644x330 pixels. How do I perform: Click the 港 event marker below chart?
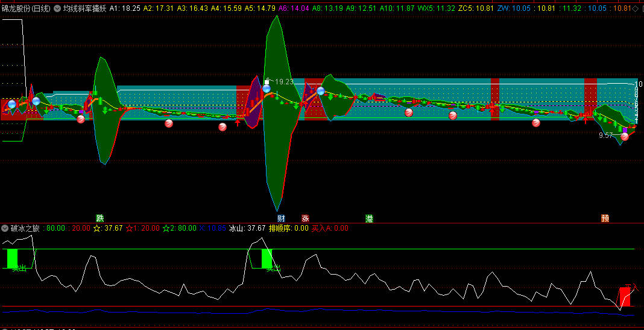point(369,218)
